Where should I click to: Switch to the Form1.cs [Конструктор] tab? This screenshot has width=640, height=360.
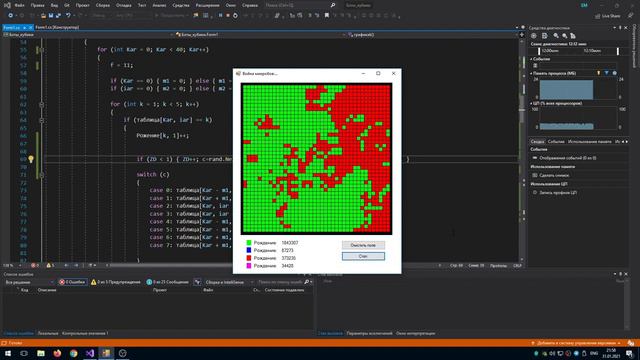tap(57, 27)
